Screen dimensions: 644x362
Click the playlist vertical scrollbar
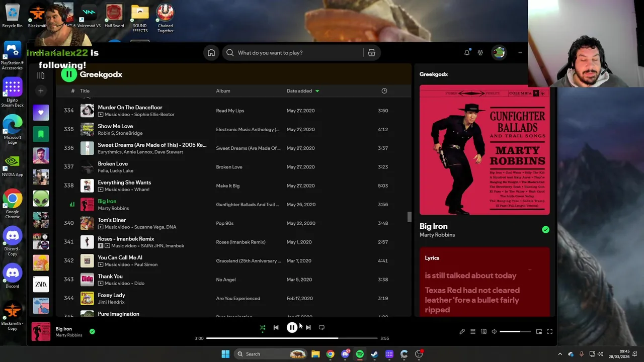409,217
